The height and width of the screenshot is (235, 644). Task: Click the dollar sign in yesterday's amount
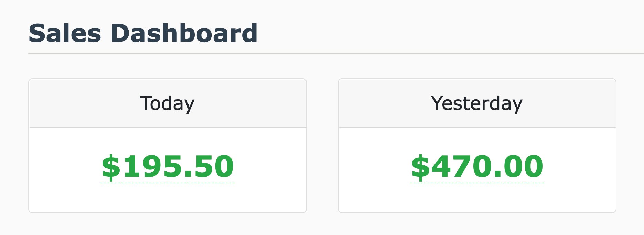tap(420, 167)
